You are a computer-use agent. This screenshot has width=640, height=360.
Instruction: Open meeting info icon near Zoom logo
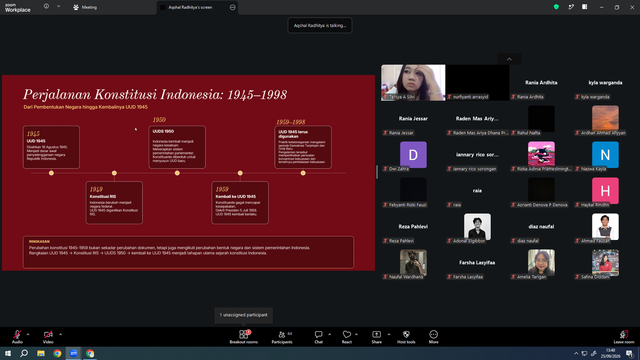tap(46, 6)
